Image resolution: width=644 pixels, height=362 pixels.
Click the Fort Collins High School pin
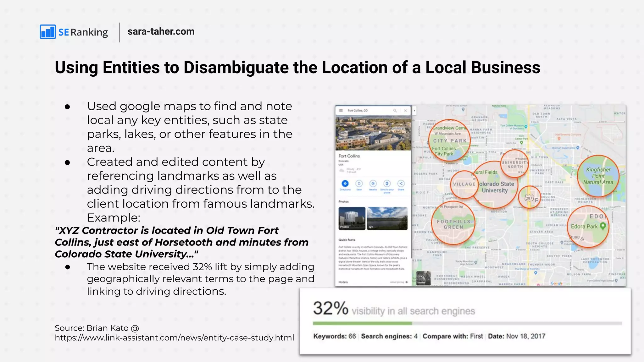pos(616,281)
